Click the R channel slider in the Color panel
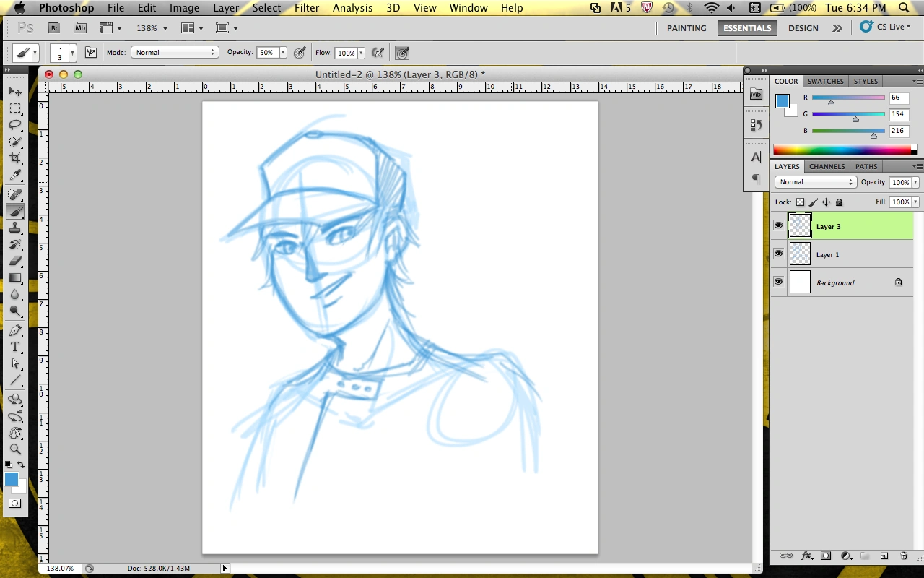This screenshot has width=924, height=578. click(848, 98)
